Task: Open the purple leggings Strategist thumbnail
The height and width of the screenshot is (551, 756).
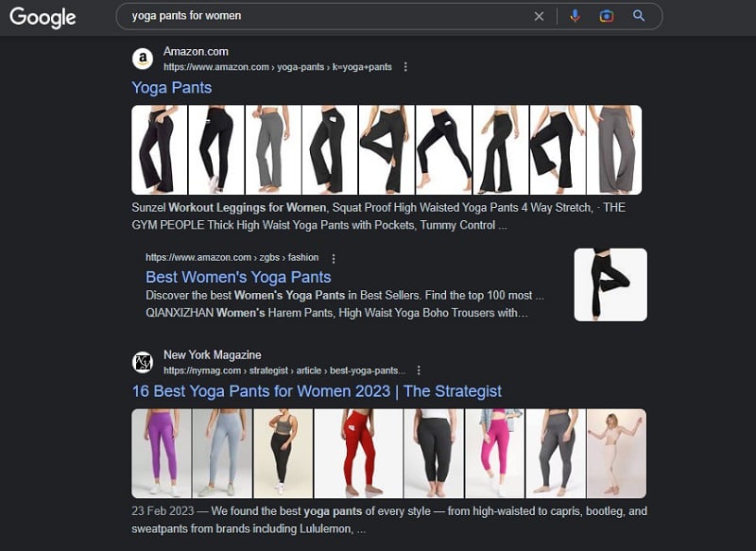Action: click(161, 453)
